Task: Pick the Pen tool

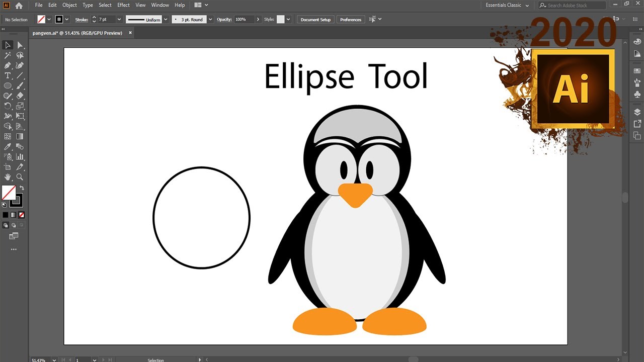Action: [8, 65]
